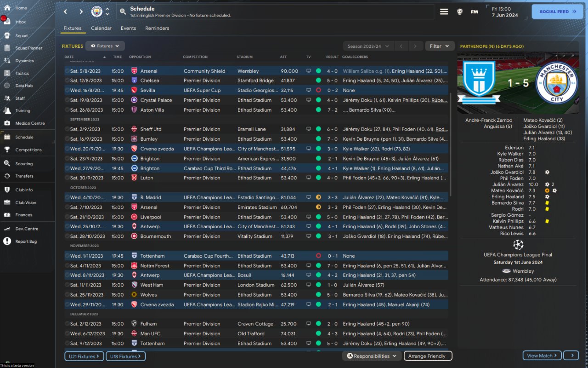Viewport: 588px width, 368px height.
Task: Expand the arrow button beside View Match
Action: click(x=571, y=356)
